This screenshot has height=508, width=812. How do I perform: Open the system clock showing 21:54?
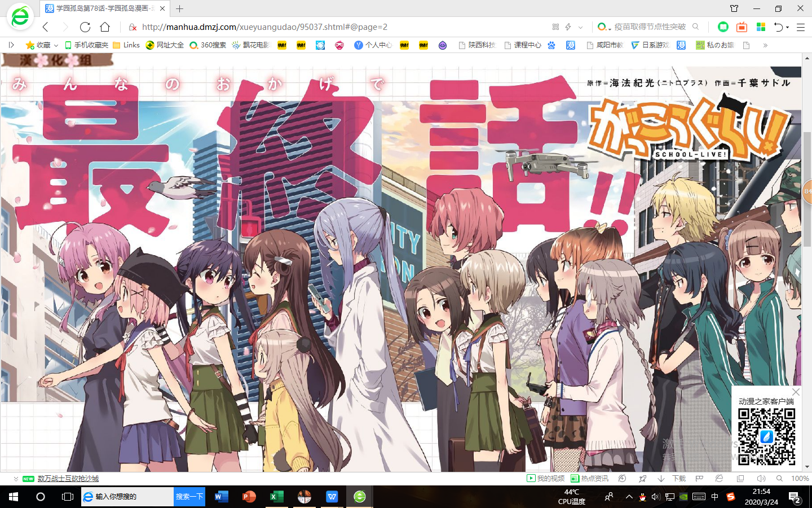pos(761,497)
